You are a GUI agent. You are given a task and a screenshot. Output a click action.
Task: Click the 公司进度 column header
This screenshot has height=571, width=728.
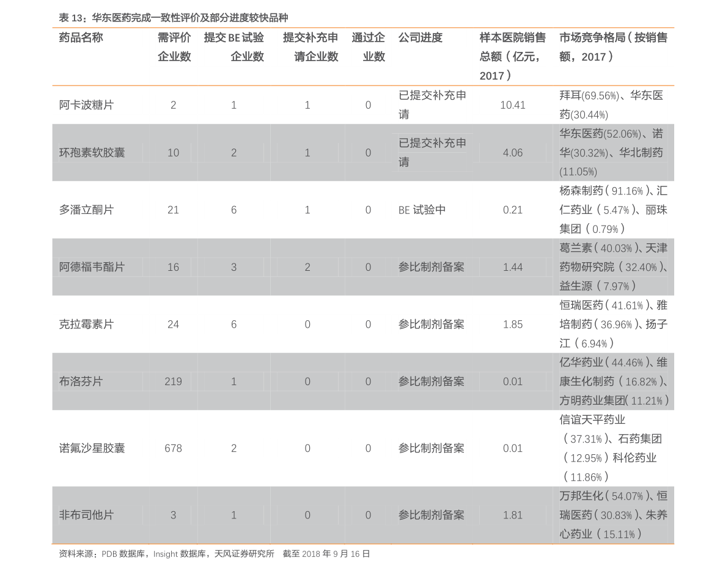click(420, 38)
